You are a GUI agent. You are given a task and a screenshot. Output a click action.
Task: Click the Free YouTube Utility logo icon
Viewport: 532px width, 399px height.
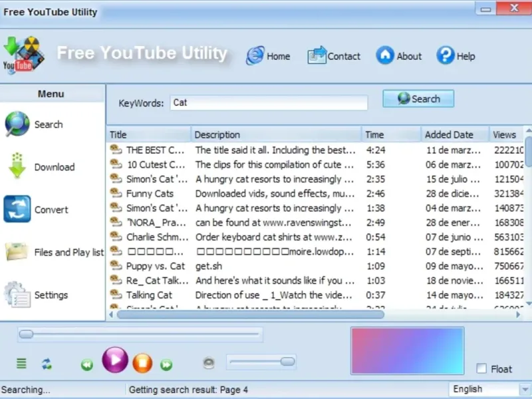[24, 55]
